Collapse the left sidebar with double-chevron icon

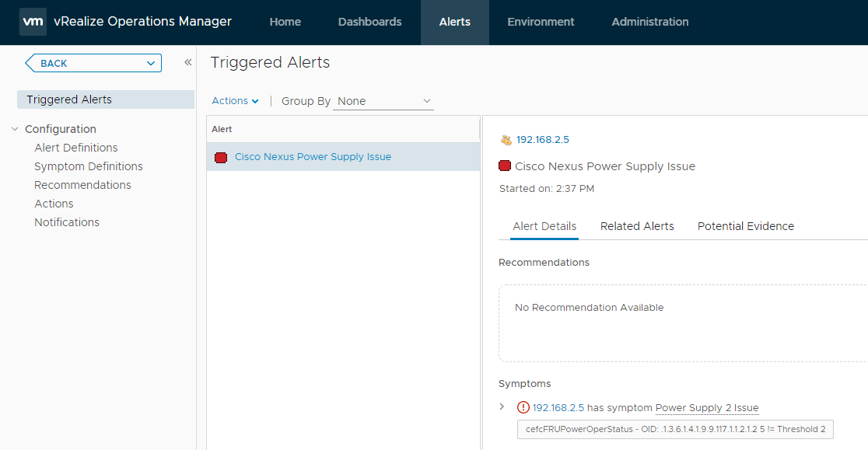tap(187, 62)
